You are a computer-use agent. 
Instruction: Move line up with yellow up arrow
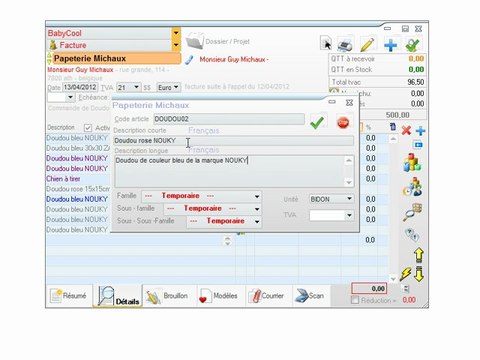point(419,255)
